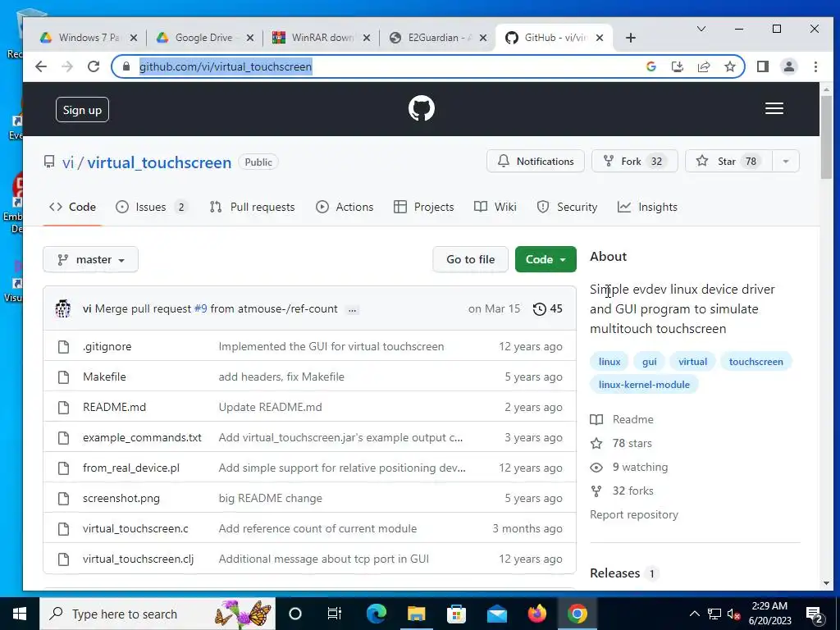
Task: Open the browser side panel icon
Action: pyautogui.click(x=762, y=66)
